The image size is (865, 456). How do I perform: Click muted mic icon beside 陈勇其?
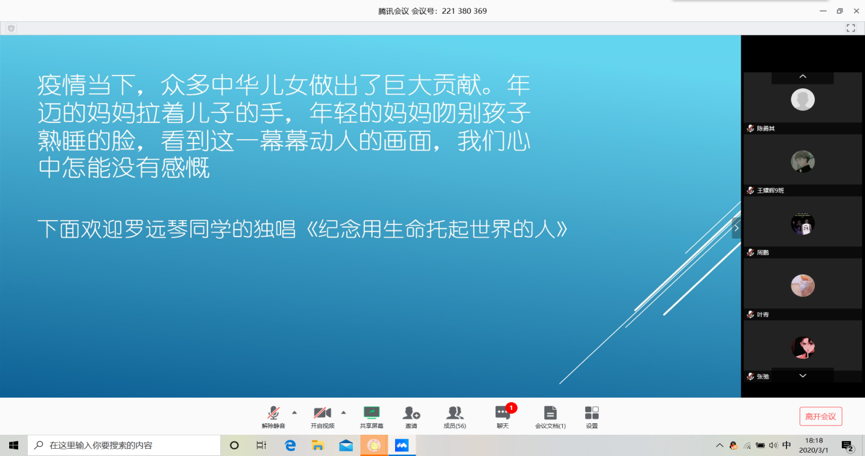(750, 128)
